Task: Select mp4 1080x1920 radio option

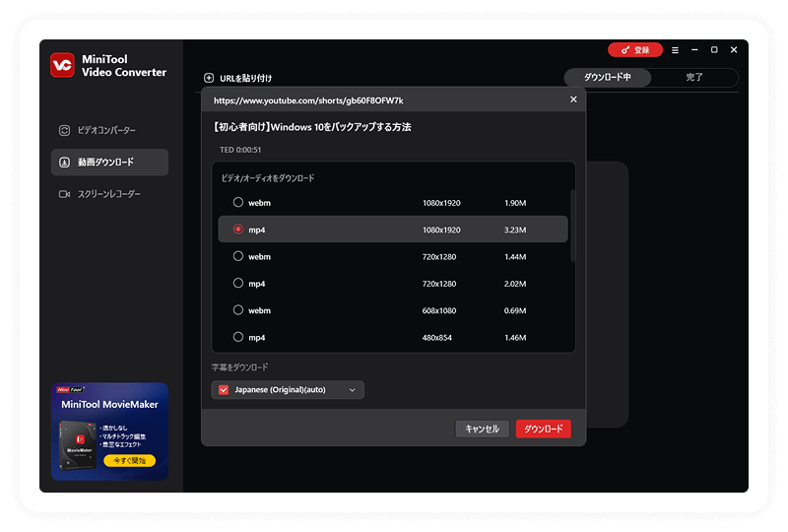Action: [238, 229]
